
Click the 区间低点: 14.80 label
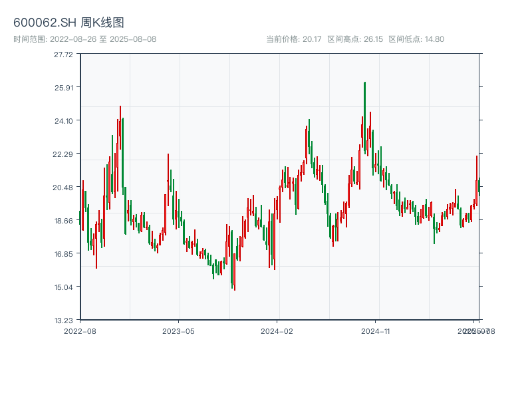416,39
